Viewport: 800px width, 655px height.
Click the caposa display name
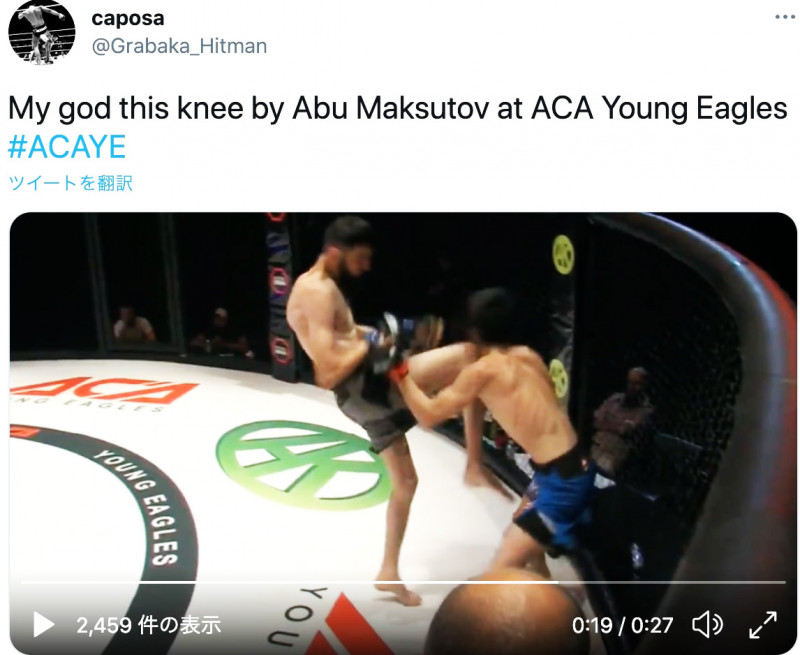128,19
